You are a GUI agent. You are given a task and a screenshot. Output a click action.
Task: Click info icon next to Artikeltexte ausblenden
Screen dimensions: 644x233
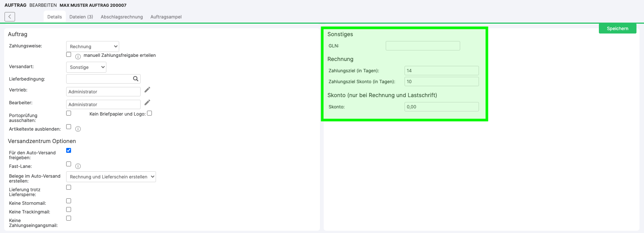[x=78, y=129]
